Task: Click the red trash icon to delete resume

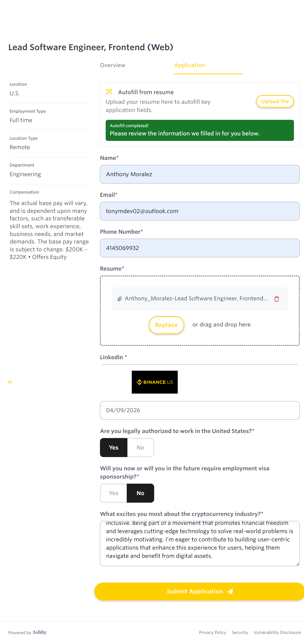Action: 276,299
